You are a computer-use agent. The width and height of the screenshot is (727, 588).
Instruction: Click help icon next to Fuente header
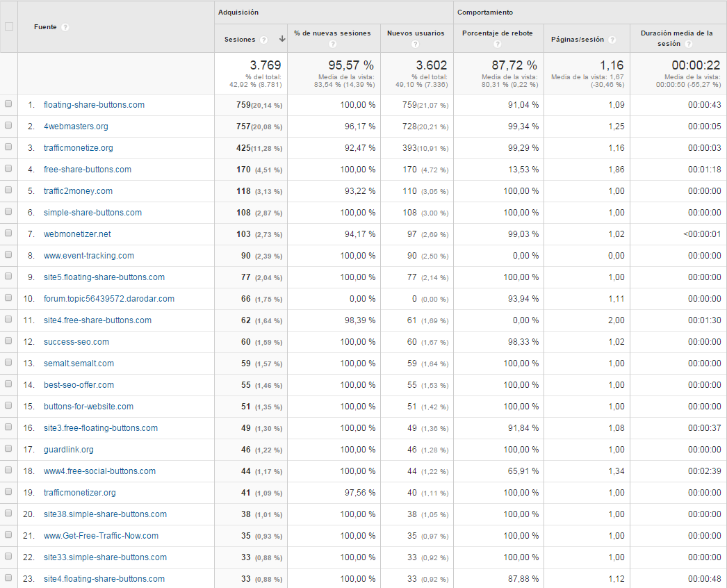pyautogui.click(x=65, y=28)
